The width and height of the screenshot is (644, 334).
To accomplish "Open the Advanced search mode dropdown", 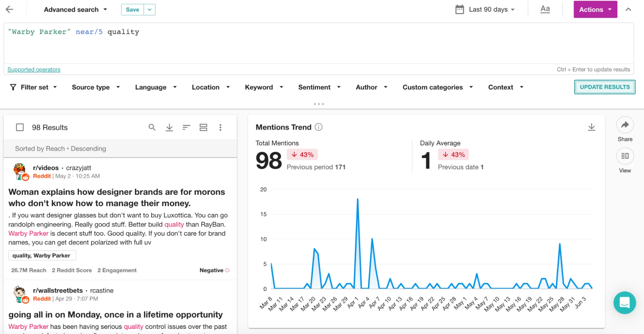I will (x=75, y=10).
